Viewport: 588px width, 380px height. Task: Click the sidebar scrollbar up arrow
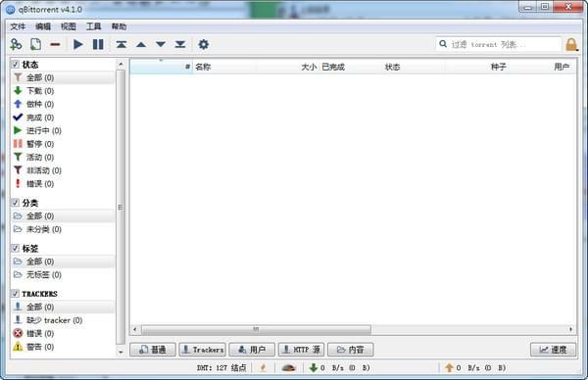(x=121, y=65)
